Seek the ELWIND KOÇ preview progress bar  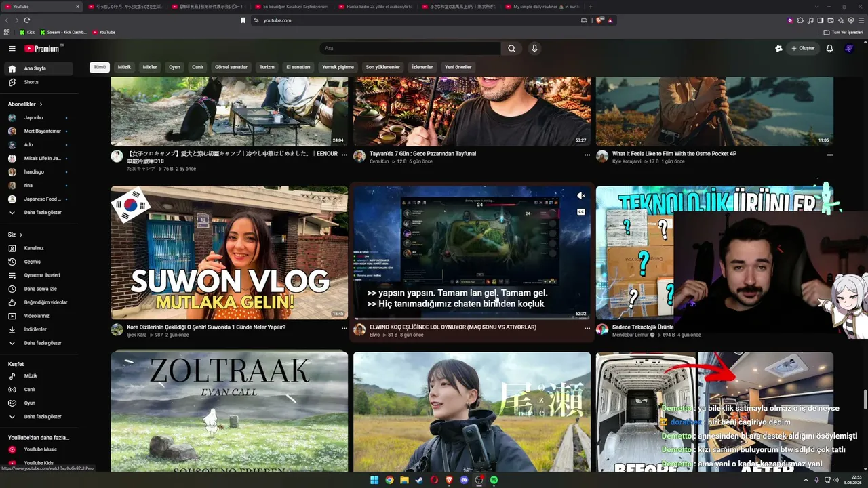[x=472, y=318]
